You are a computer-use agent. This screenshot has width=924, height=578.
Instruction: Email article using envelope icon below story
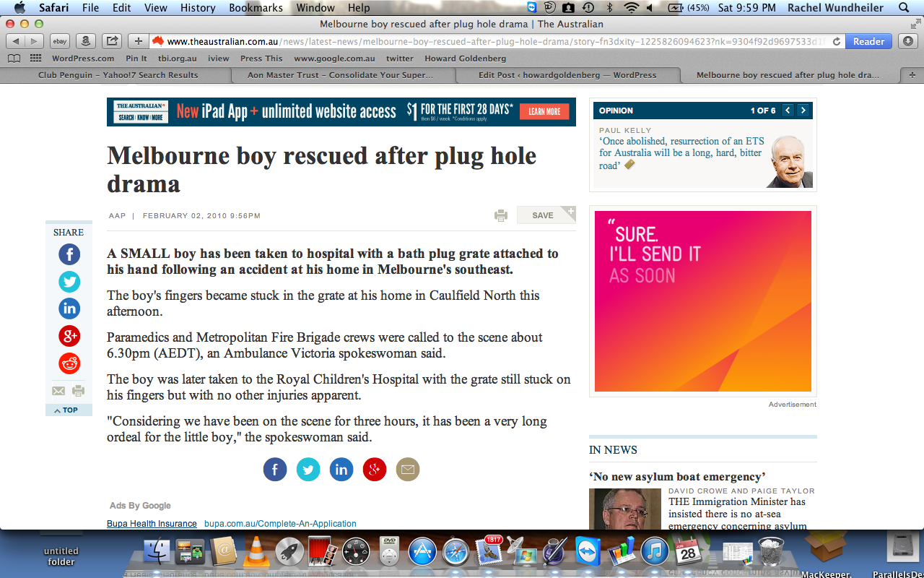(408, 470)
